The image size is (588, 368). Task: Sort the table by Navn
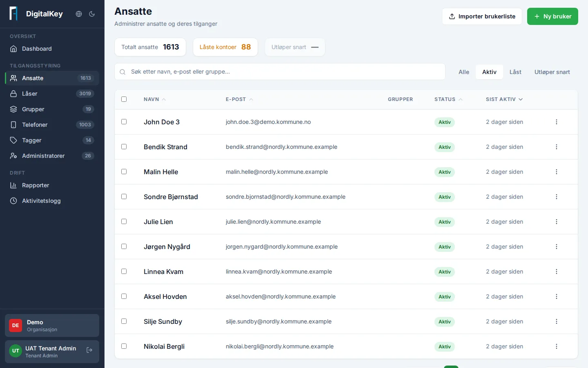(155, 99)
